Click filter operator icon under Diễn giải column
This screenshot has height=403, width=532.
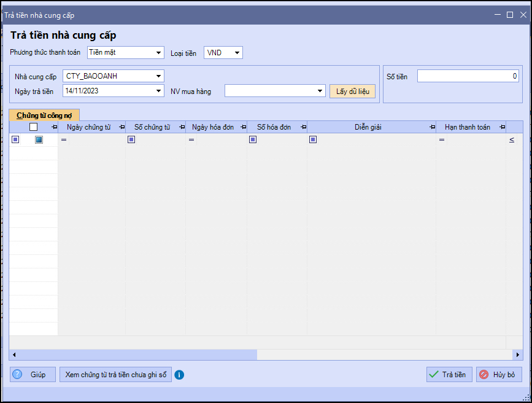coord(313,140)
